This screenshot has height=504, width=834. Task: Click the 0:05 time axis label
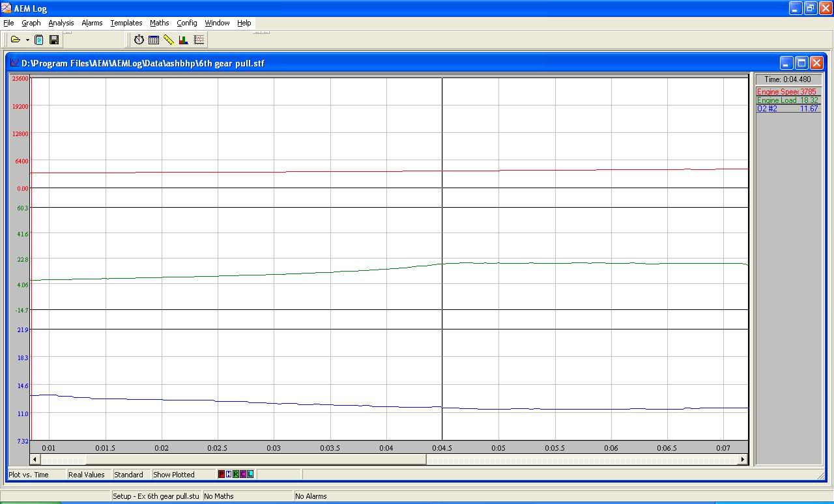[498, 448]
